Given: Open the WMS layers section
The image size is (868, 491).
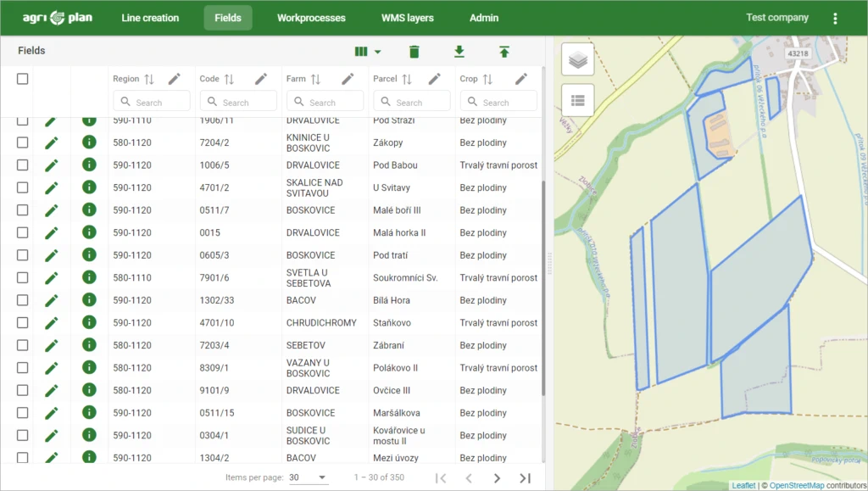Looking at the screenshot, I should tap(408, 17).
